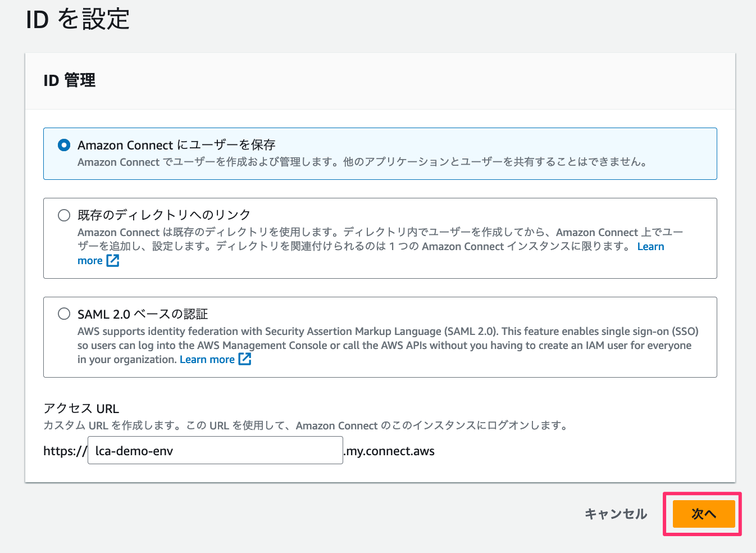Select the Amazon Connect にユーザーを保存 radio button
This screenshot has height=553, width=756.
pos(64,145)
